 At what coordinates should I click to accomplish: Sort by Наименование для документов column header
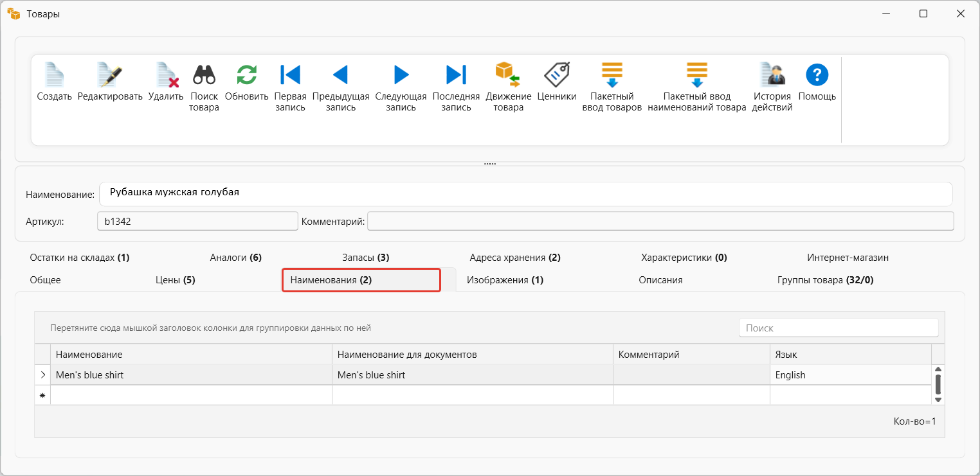[x=473, y=355]
